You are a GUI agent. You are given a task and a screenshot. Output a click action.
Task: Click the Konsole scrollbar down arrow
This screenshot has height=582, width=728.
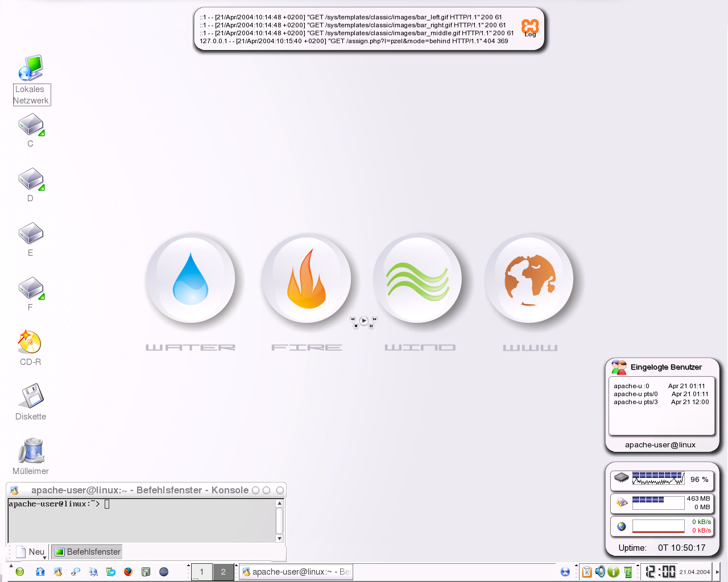point(279,538)
